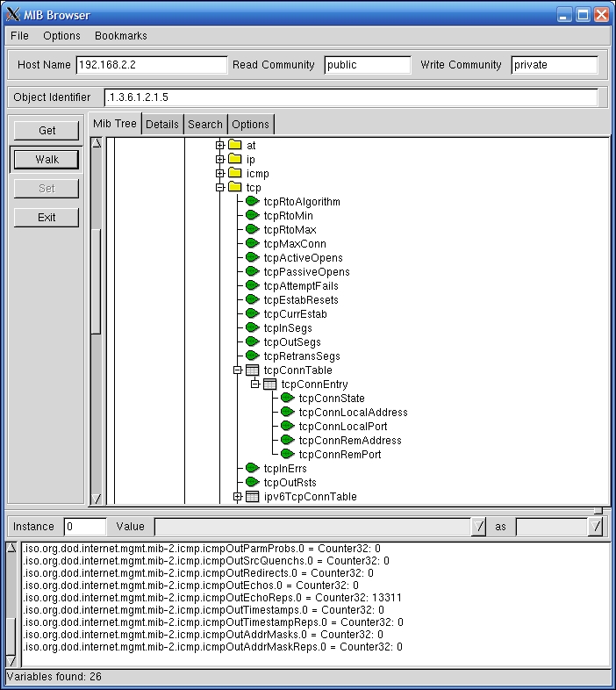The image size is (616, 690).
Task: Click the results pane scroll down arrow
Action: click(11, 661)
